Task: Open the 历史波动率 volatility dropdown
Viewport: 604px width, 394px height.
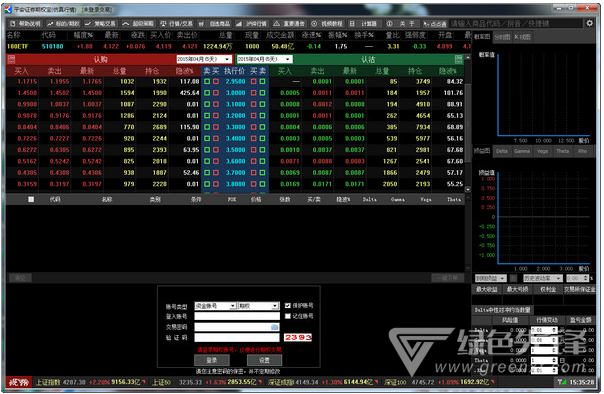Action: (x=542, y=278)
